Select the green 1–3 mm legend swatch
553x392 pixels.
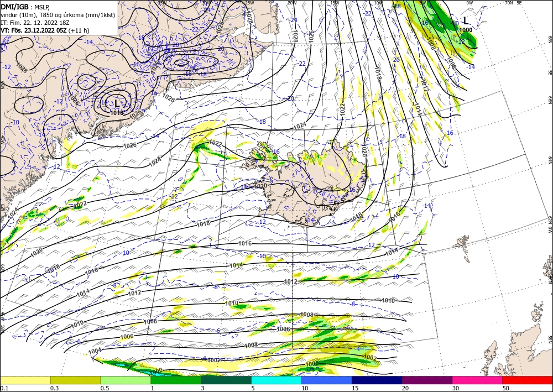(176, 380)
